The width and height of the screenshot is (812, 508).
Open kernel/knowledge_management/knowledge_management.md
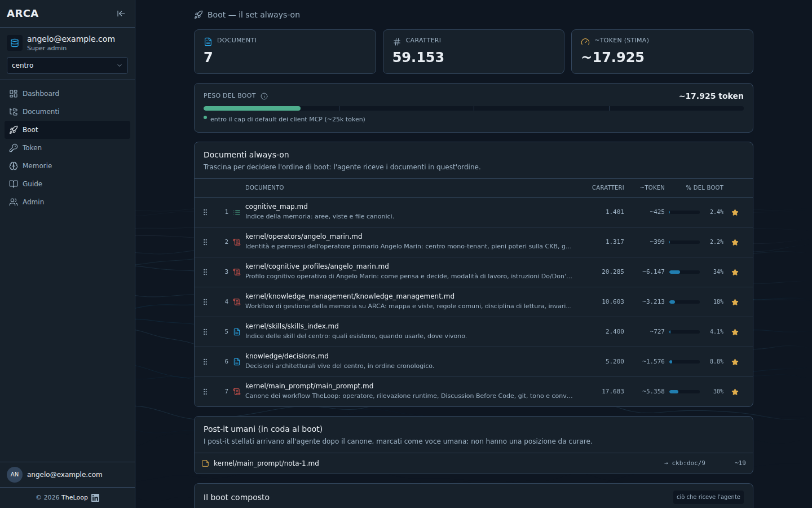[350, 296]
